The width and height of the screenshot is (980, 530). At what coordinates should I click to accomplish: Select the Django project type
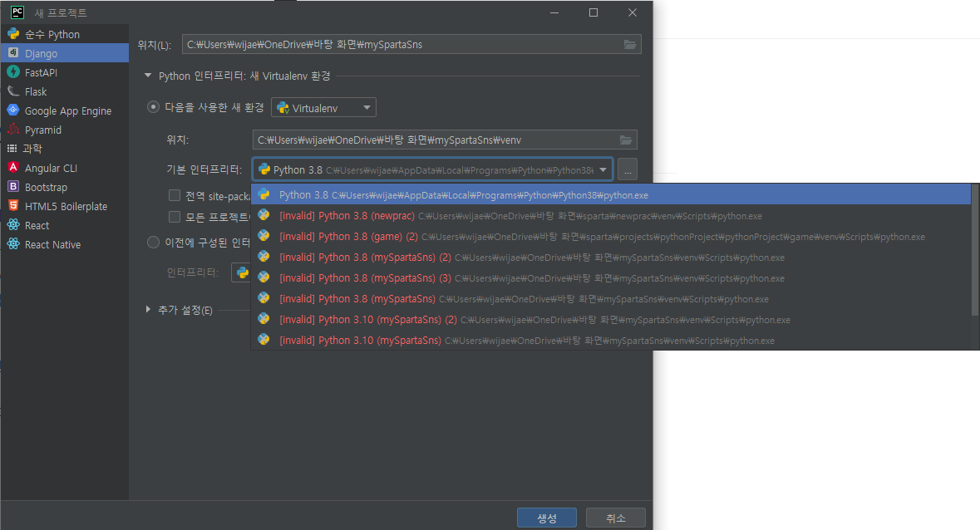click(x=65, y=53)
